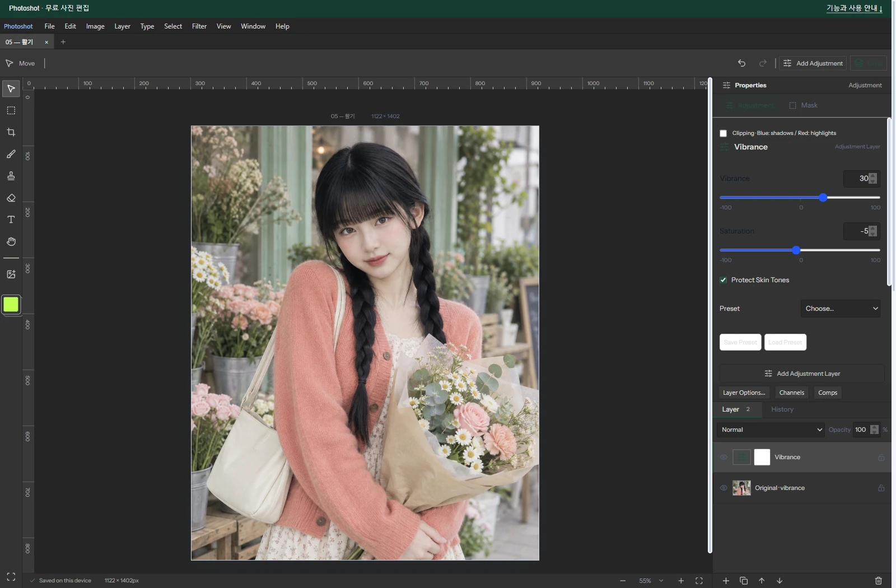Fit the image to the screen

point(699,581)
